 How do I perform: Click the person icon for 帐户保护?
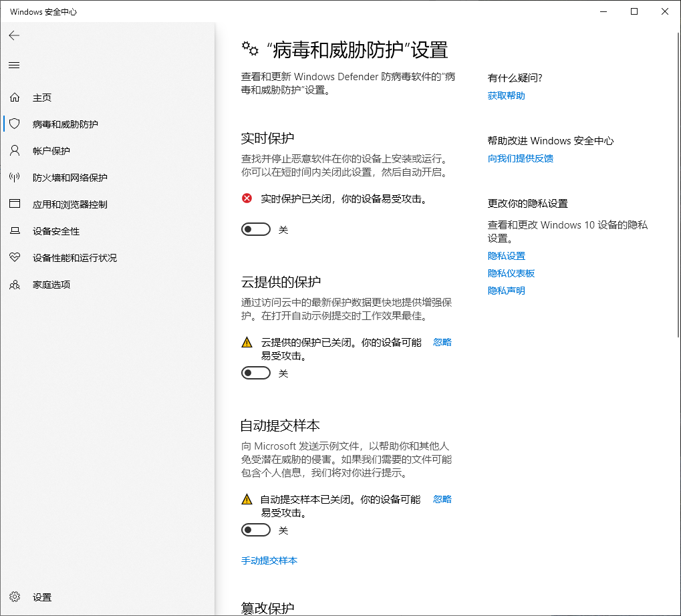(x=15, y=150)
